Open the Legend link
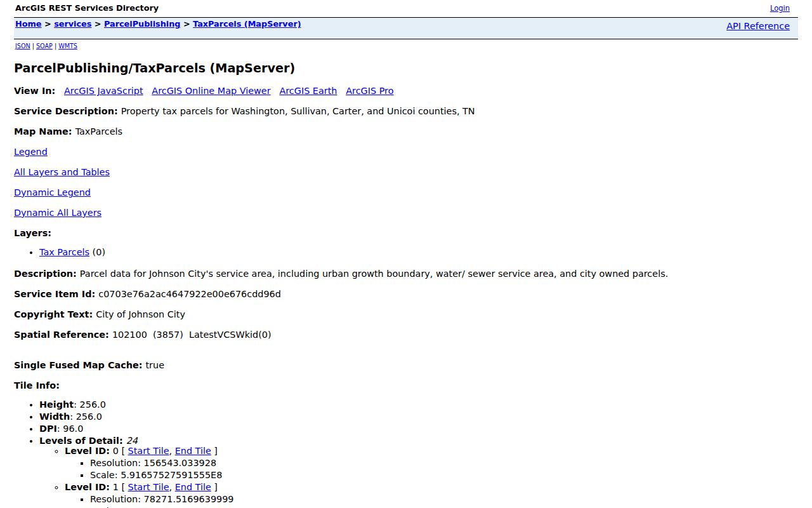Image resolution: width=812 pixels, height=508 pixels. [x=30, y=152]
